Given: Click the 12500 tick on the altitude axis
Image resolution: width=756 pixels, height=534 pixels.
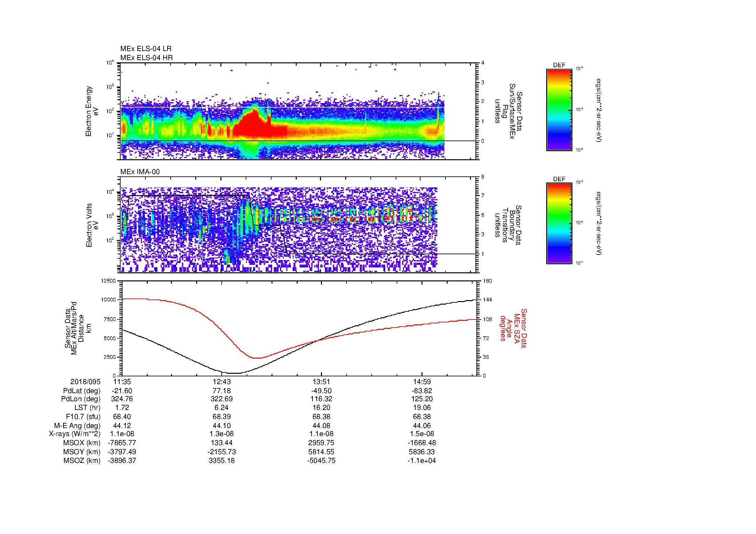Looking at the screenshot, I should point(108,281).
